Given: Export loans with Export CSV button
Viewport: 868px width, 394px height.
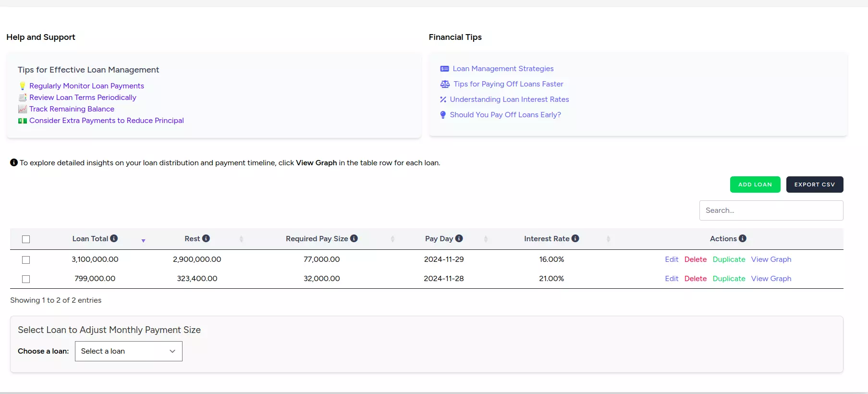Looking at the screenshot, I should (814, 185).
